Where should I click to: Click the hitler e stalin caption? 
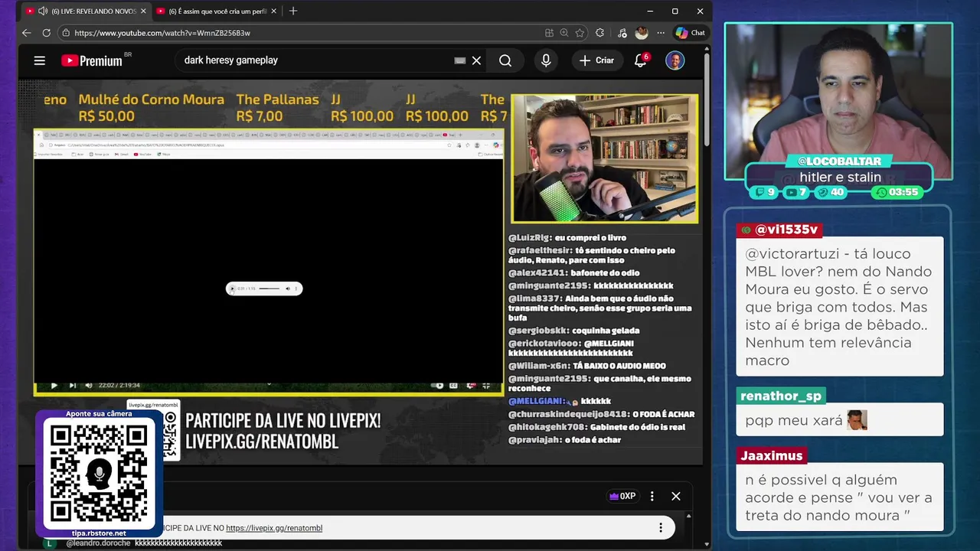[840, 178]
